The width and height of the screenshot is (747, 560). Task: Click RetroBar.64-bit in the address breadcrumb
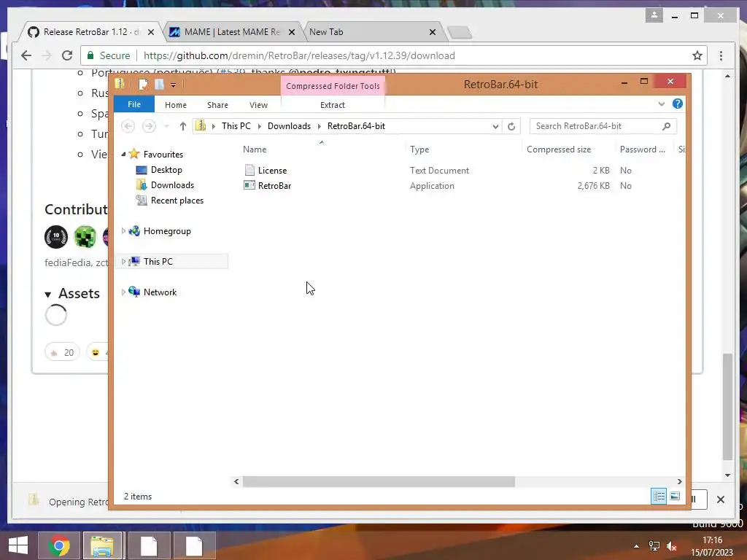tap(356, 126)
